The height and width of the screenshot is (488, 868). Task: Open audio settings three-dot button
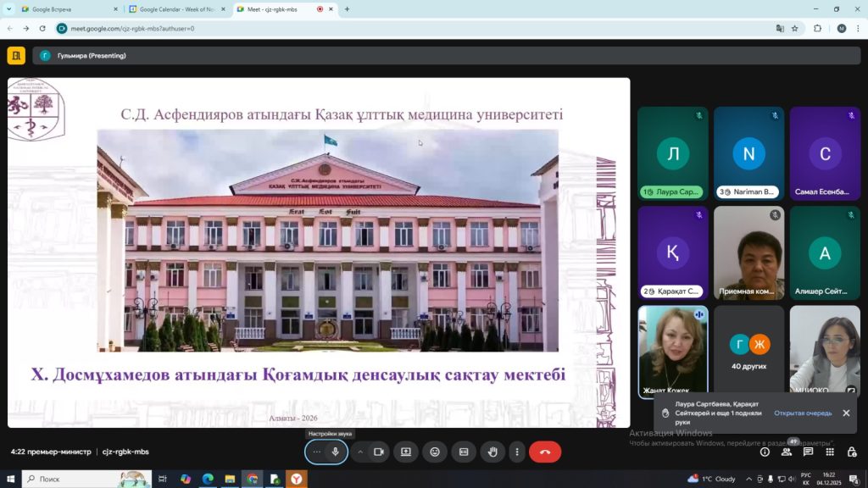click(x=317, y=452)
